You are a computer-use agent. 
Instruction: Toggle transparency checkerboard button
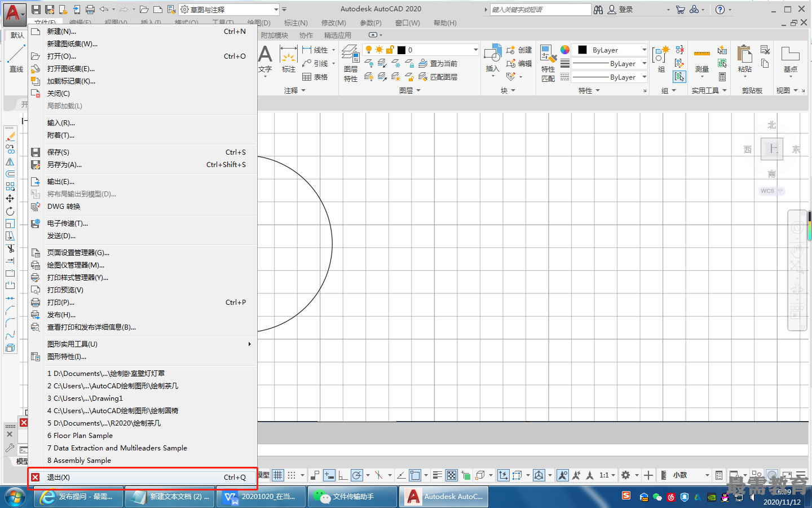[452, 475]
